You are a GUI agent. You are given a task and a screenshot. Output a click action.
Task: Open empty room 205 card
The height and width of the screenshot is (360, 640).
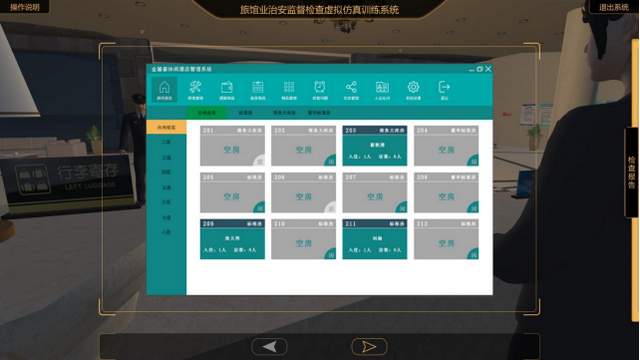(232, 193)
